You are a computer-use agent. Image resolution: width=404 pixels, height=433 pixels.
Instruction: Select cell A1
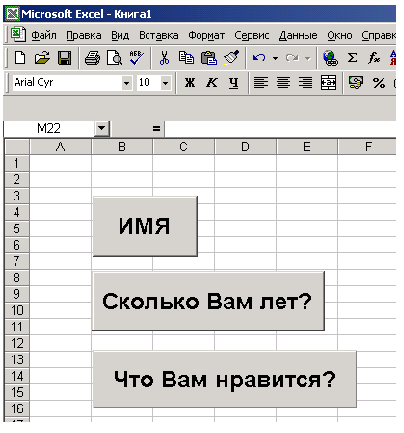(61, 163)
